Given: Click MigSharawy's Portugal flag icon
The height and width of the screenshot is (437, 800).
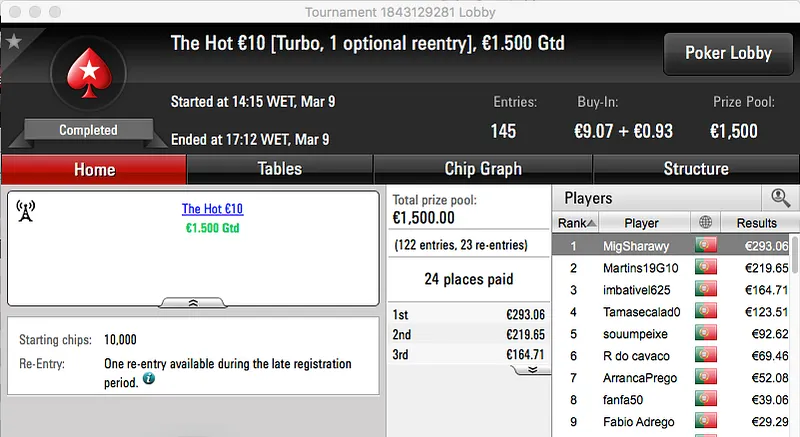Looking at the screenshot, I should click(707, 246).
